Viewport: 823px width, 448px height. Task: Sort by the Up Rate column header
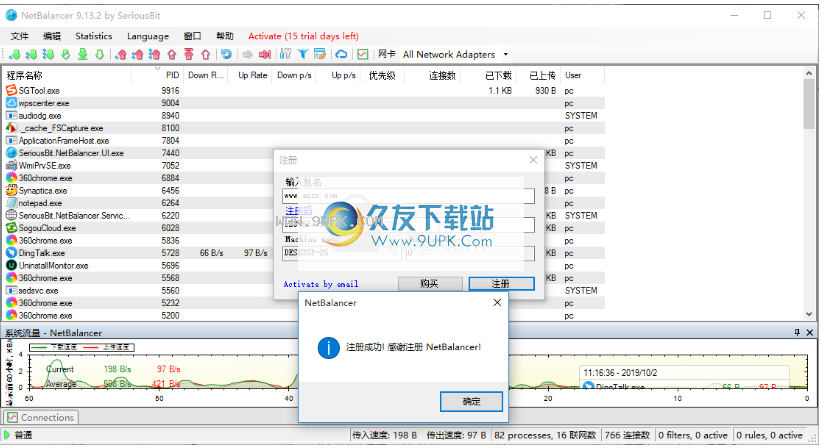tap(248, 76)
